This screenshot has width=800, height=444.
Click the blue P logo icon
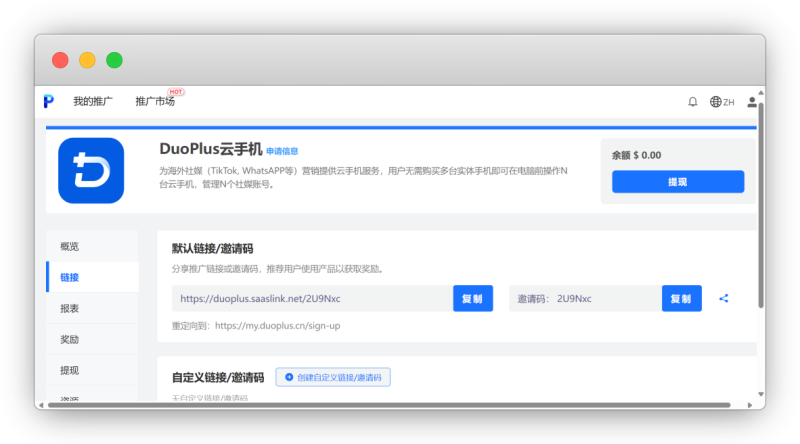coord(48,101)
